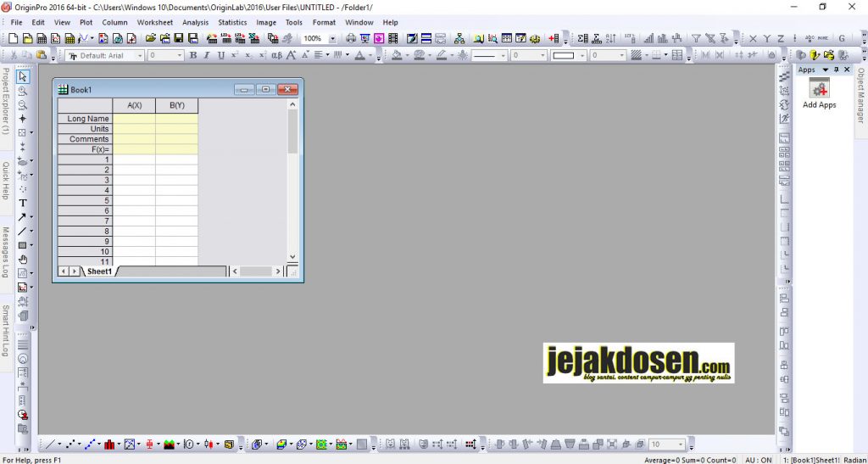Click the Add data filter funnel icon
The width and height of the screenshot is (868, 464).
[696, 39]
